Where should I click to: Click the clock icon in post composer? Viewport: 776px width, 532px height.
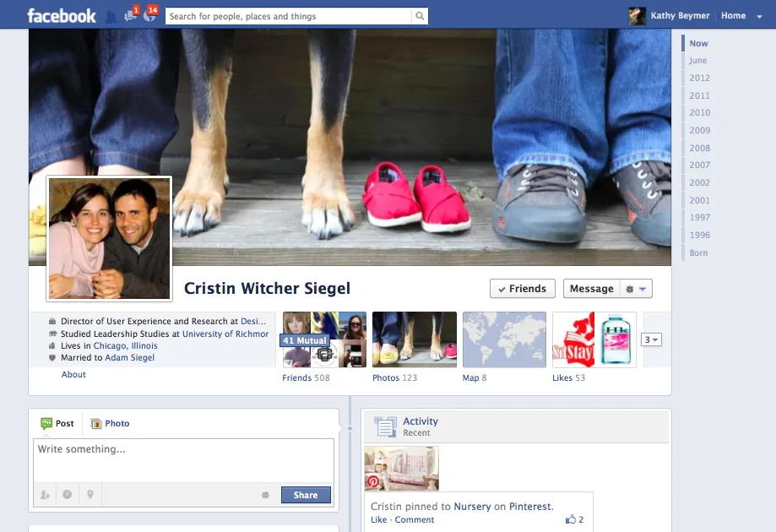point(67,495)
